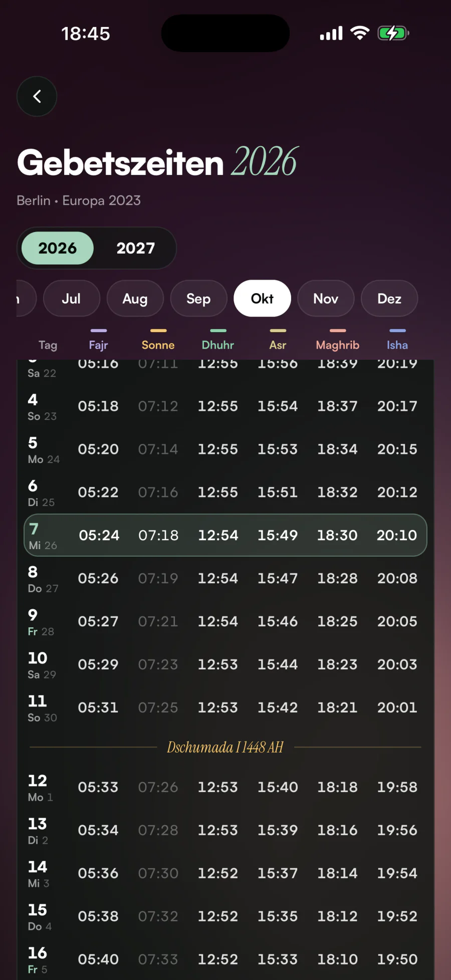Image resolution: width=451 pixels, height=980 pixels.
Task: Tap the Gebetszeiten 2026 title
Action: coord(157,162)
